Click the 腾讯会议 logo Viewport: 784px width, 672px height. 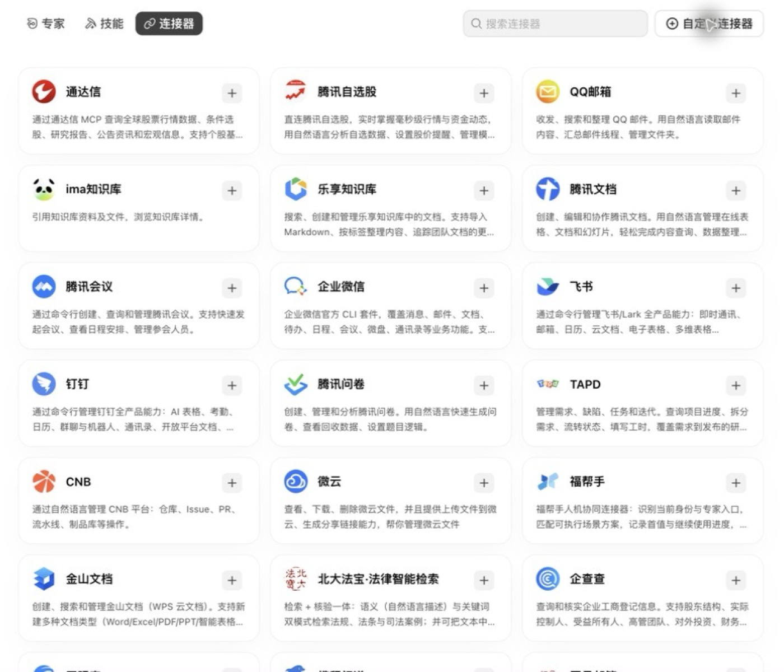44,287
